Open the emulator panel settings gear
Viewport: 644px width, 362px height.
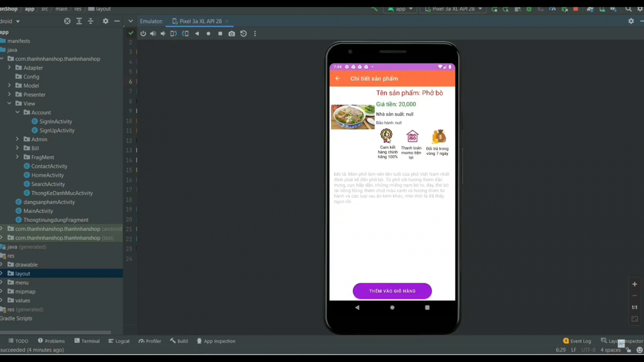pyautogui.click(x=631, y=21)
